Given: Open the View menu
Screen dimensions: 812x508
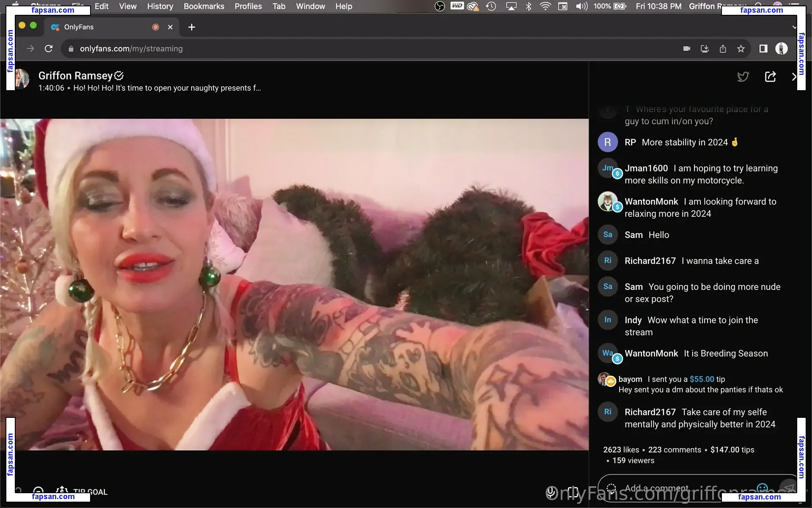Looking at the screenshot, I should [x=128, y=6].
